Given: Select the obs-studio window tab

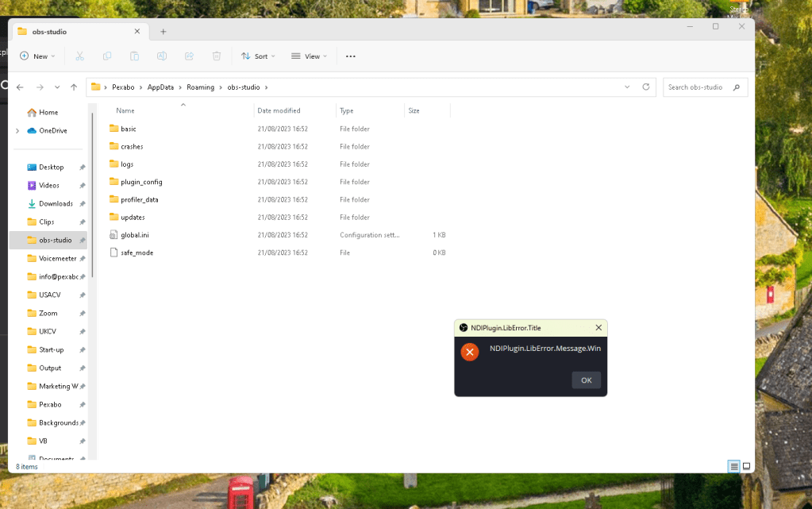Looking at the screenshot, I should (80, 32).
